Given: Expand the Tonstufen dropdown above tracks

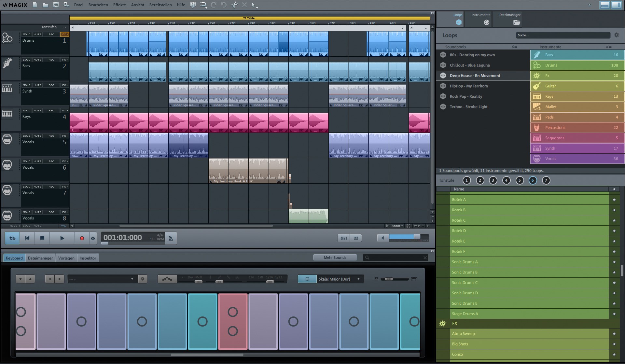Looking at the screenshot, I should [x=65, y=27].
